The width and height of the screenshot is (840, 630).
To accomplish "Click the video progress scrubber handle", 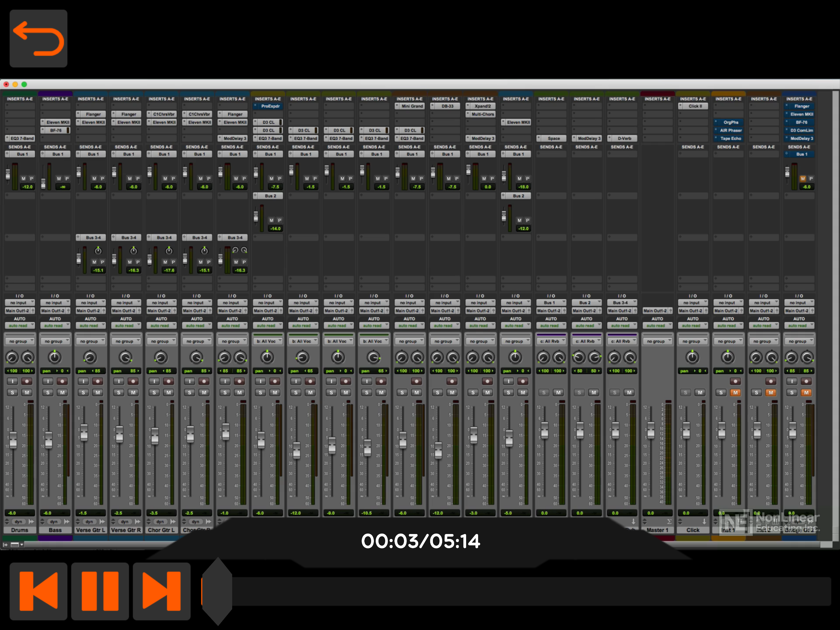I will (217, 591).
